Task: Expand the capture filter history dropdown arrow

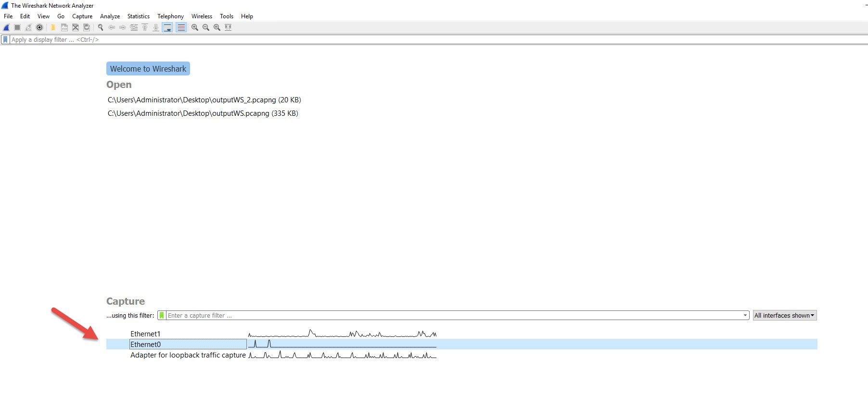Action: (x=745, y=315)
